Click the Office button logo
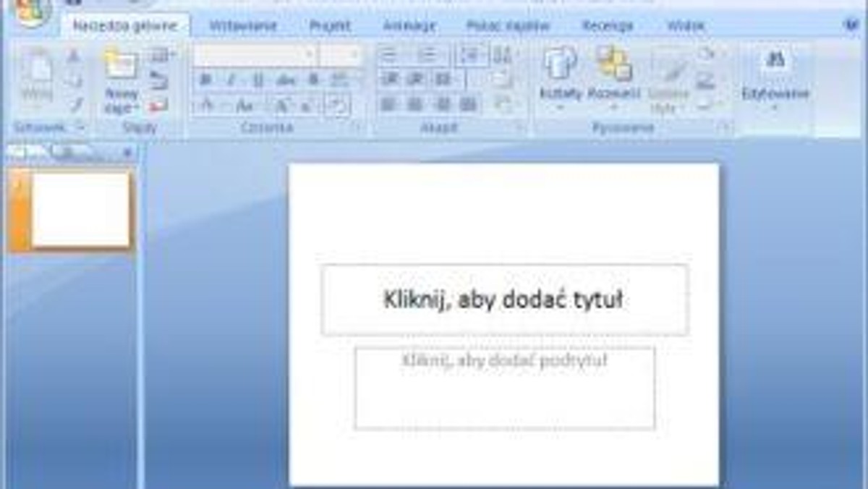 coord(29,10)
